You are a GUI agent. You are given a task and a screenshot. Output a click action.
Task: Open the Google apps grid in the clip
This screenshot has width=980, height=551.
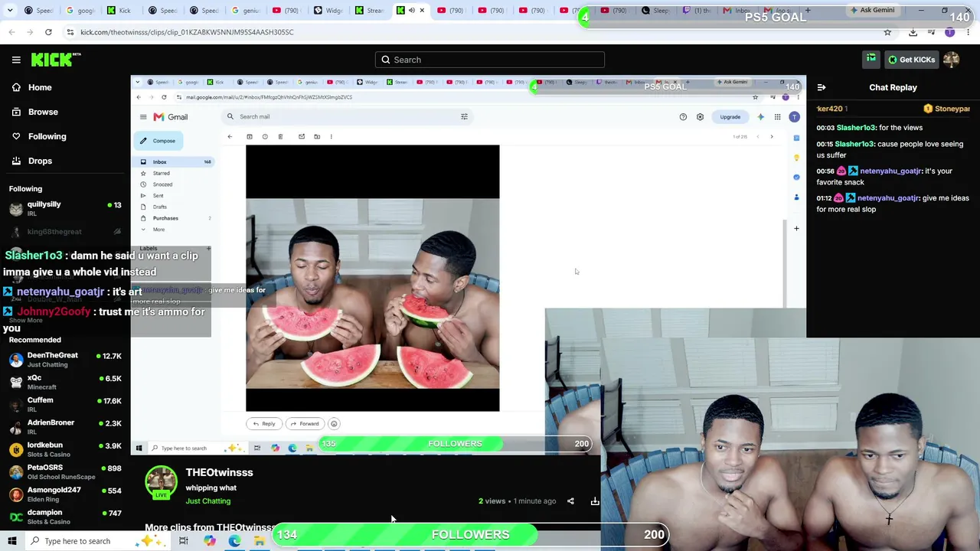(777, 117)
